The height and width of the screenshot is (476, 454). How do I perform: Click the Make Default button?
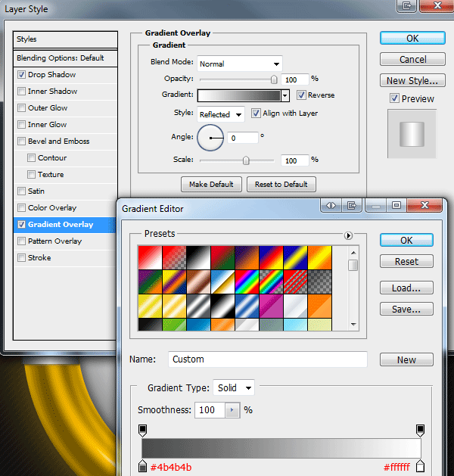(x=212, y=184)
